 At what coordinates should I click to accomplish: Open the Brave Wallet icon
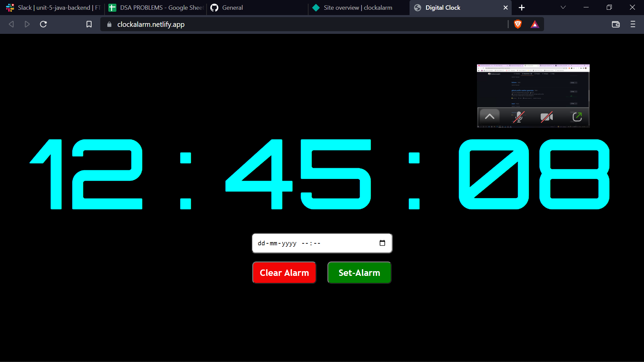click(x=616, y=24)
